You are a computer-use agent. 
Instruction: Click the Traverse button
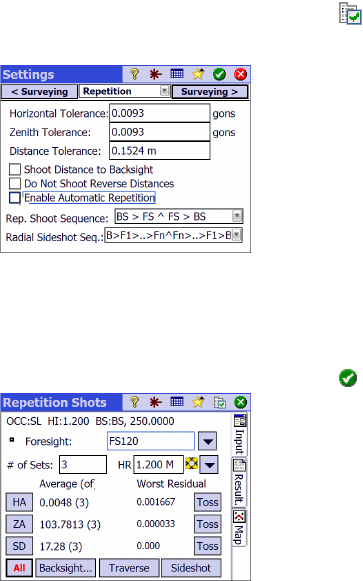point(129,568)
